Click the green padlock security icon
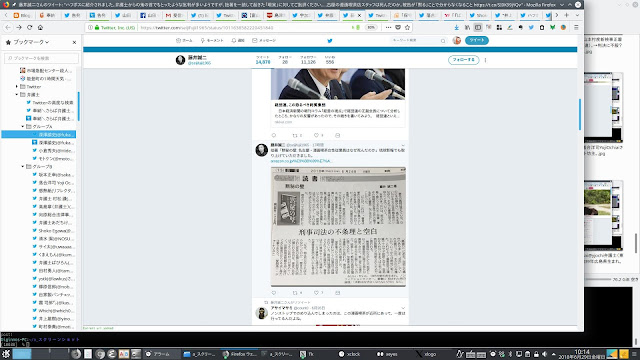 (97, 27)
